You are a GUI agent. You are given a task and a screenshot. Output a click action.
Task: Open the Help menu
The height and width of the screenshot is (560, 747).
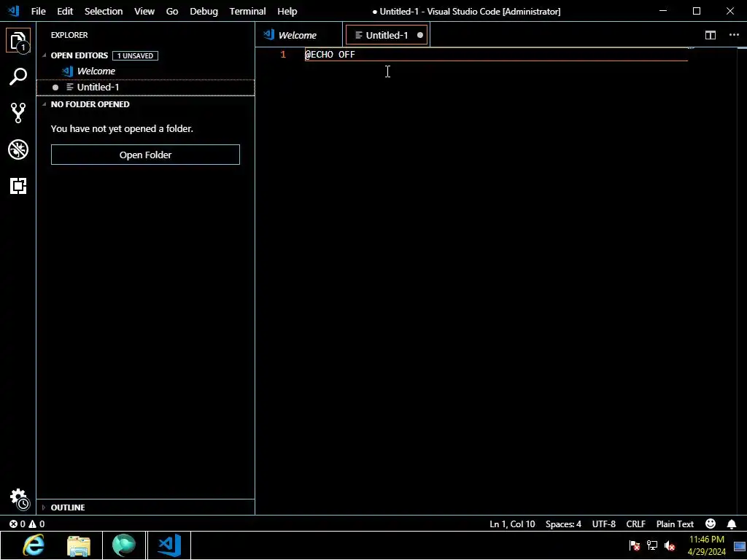(x=287, y=11)
